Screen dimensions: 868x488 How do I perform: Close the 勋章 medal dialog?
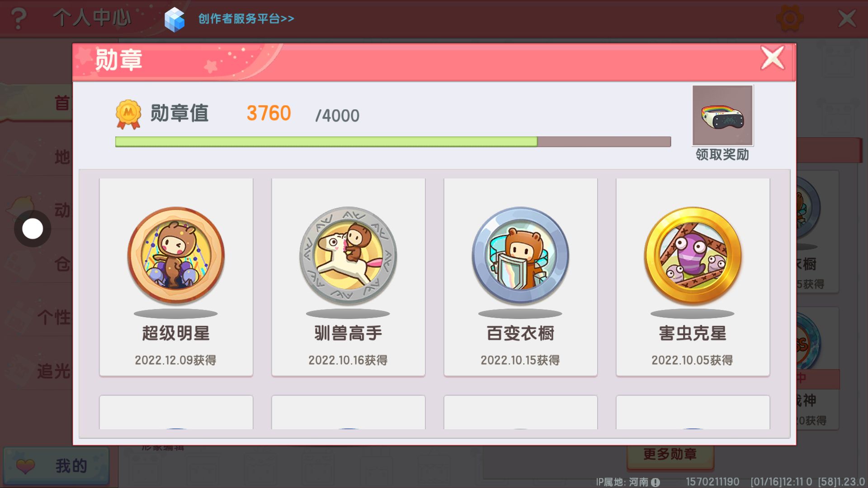pyautogui.click(x=772, y=58)
